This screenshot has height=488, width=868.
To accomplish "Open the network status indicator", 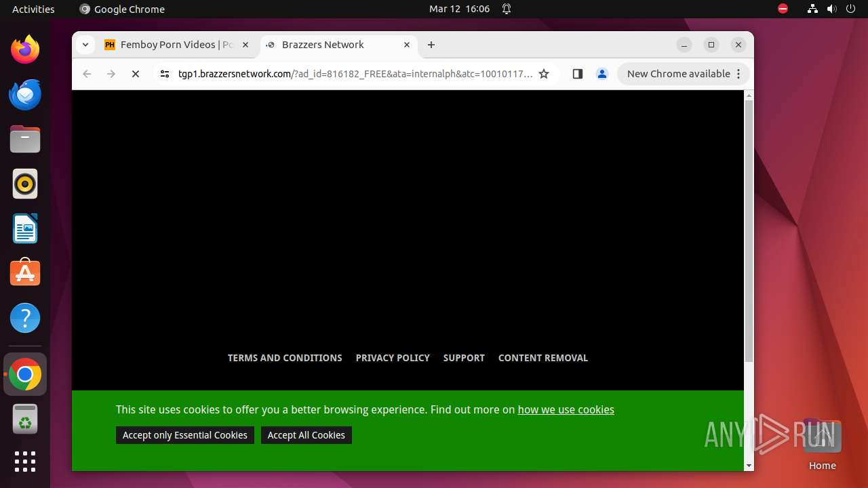I will pyautogui.click(x=812, y=9).
